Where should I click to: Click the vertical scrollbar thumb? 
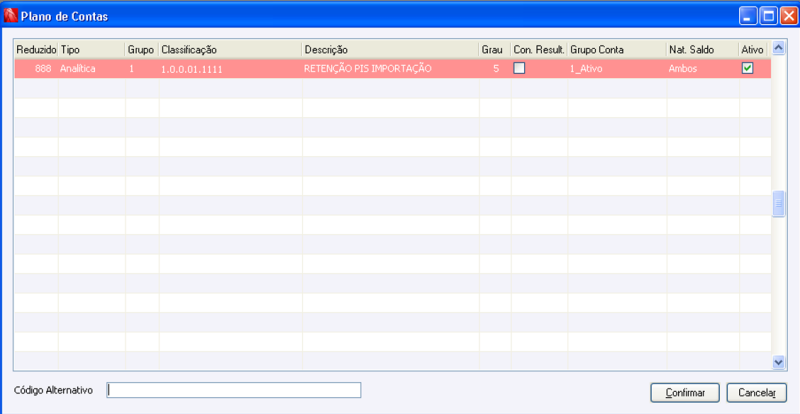779,204
